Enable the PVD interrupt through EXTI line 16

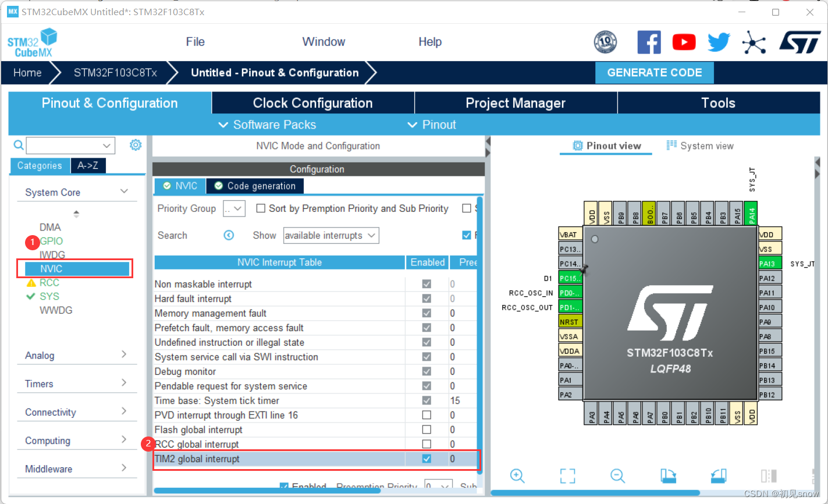(x=427, y=415)
